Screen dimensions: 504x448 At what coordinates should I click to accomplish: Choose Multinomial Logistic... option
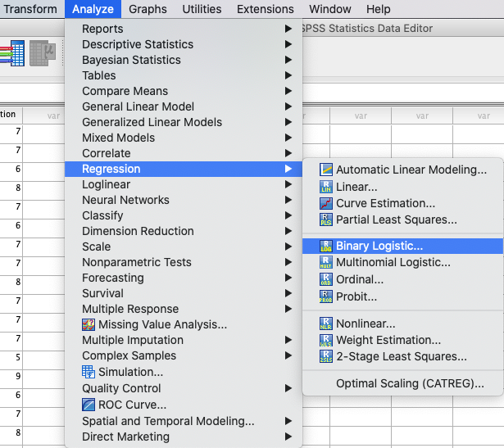point(402,262)
